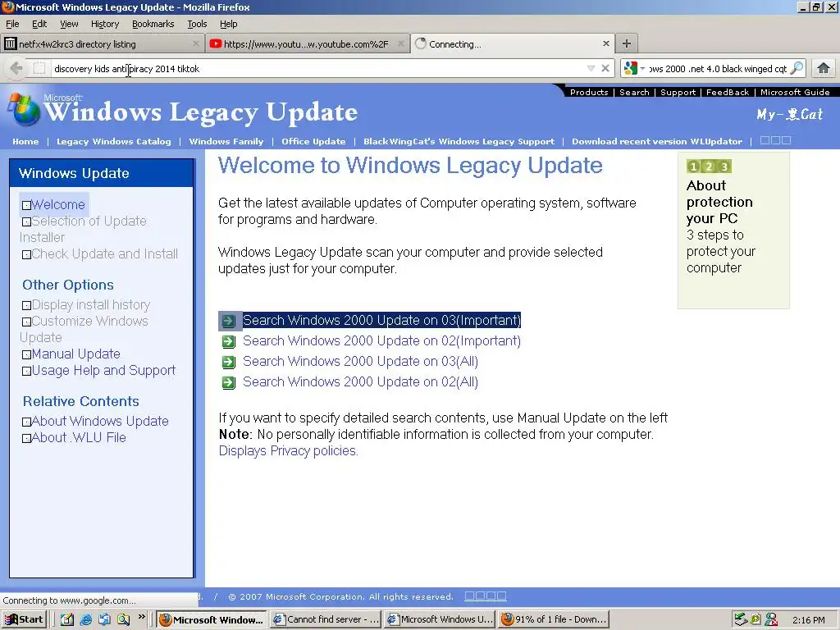Open Office Update in navigation bar
Screen dimensions: 840x630
click(x=313, y=141)
